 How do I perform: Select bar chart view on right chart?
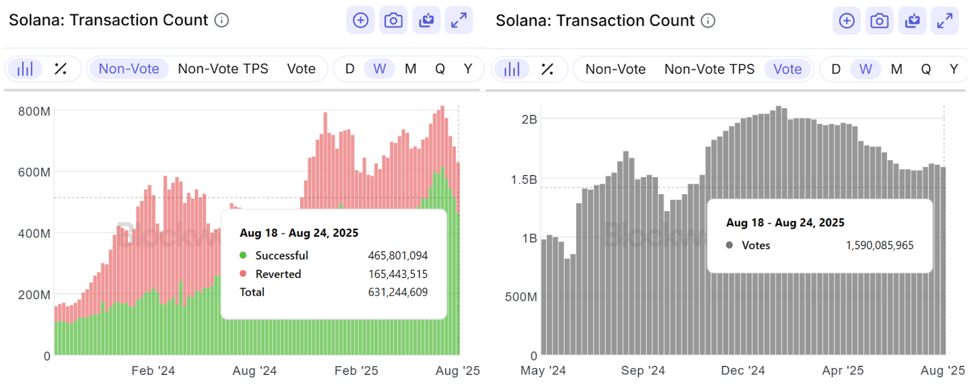click(512, 69)
